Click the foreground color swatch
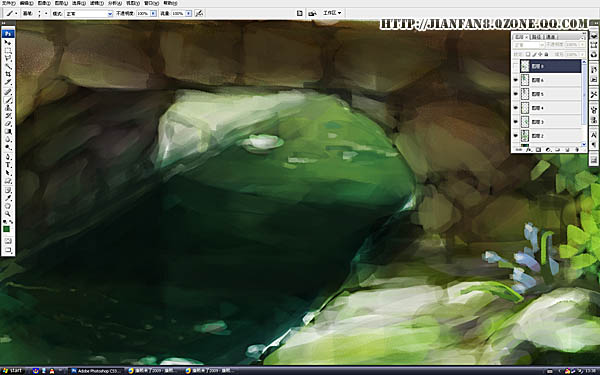Viewport: 600px width, 375px height. tap(7, 229)
